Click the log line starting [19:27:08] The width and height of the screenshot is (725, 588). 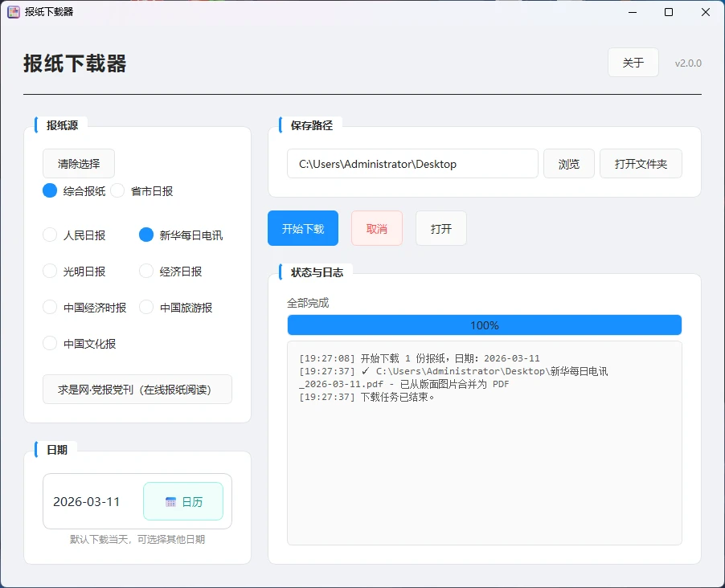pos(420,358)
